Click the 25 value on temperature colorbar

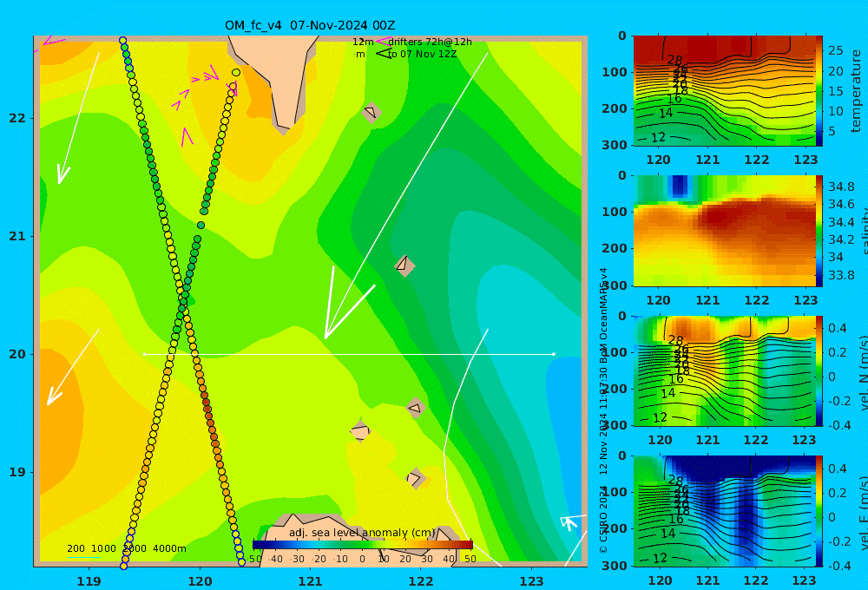835,51
